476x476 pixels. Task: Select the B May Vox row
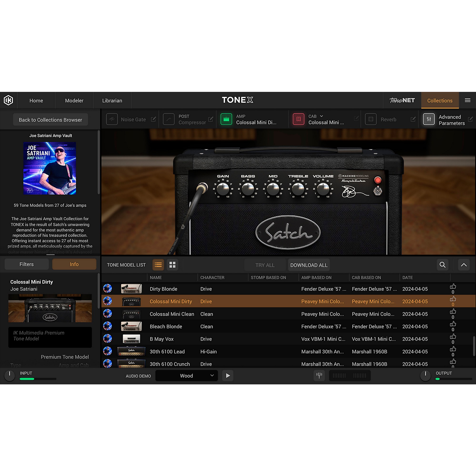(288, 339)
